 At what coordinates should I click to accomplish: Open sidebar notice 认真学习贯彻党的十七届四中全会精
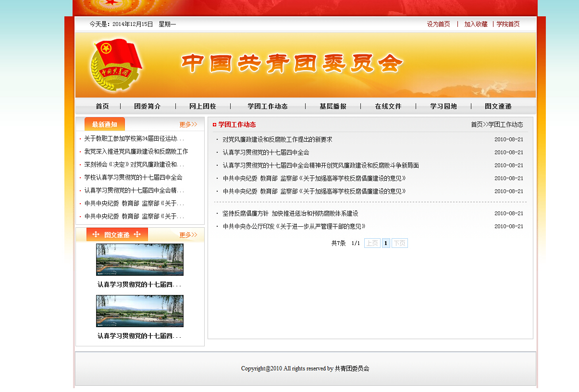[x=134, y=190]
